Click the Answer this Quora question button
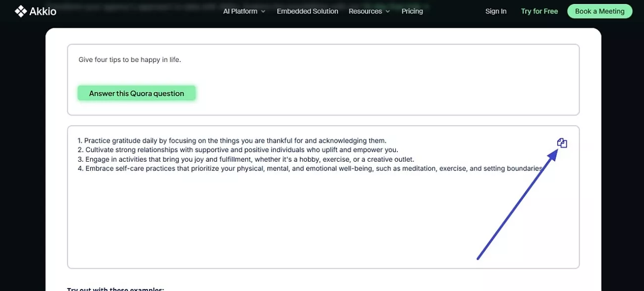The image size is (644, 291). coord(137,93)
